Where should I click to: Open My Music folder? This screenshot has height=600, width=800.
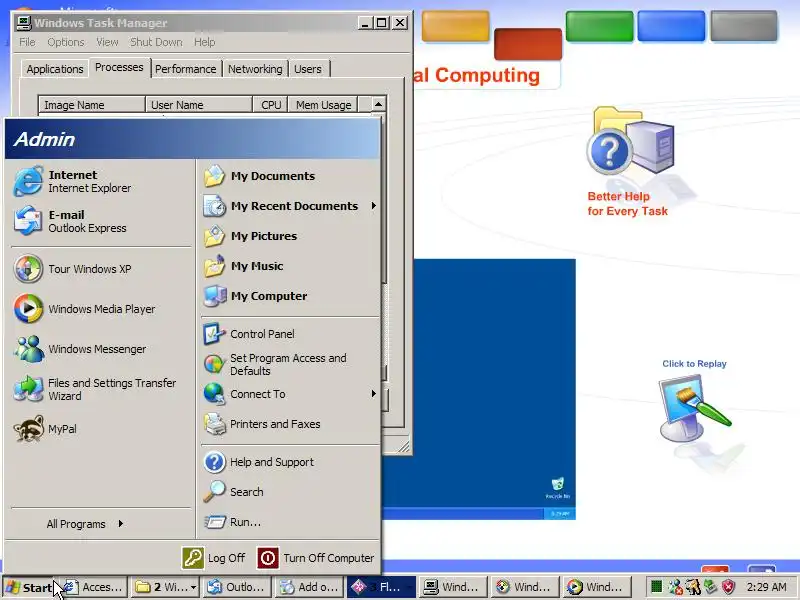289,266
